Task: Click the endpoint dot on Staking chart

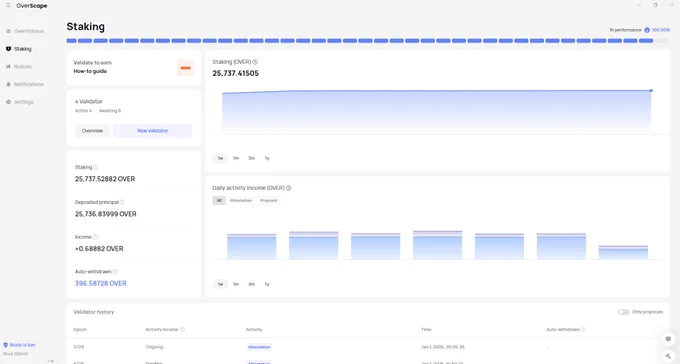Action: 651,91
